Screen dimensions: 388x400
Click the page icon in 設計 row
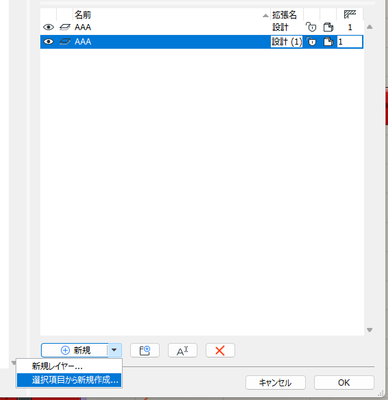point(328,27)
